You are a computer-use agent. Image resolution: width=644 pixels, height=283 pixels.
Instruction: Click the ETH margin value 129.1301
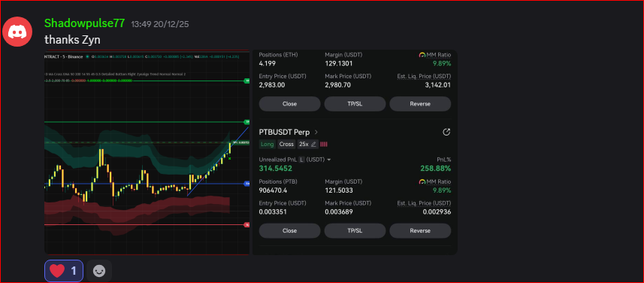pos(339,64)
